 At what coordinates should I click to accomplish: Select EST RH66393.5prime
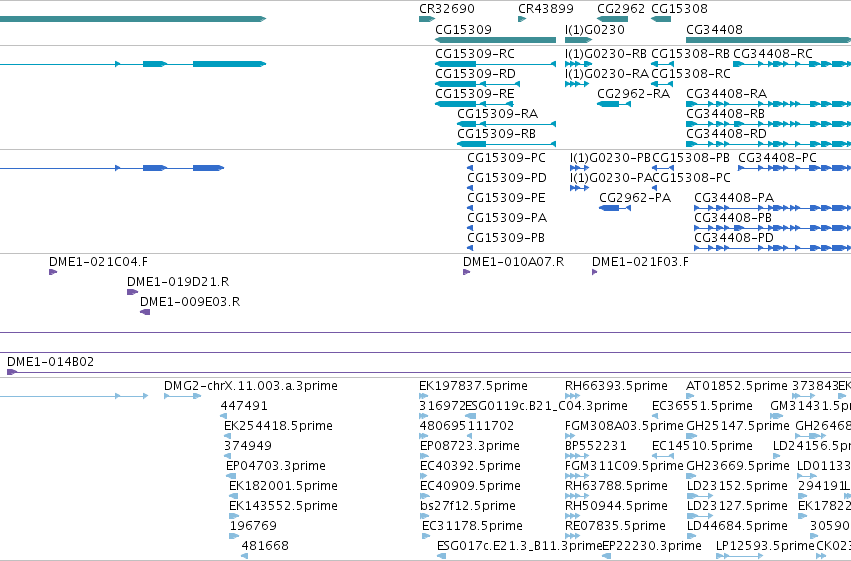573,396
